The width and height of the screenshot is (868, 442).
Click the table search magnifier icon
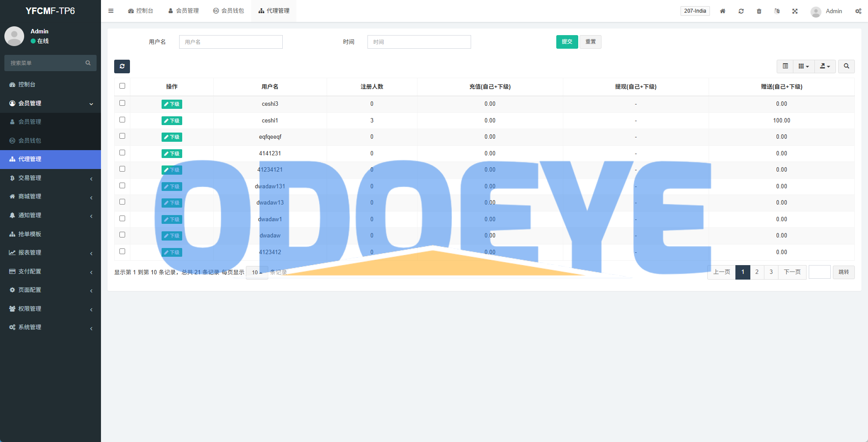click(846, 66)
